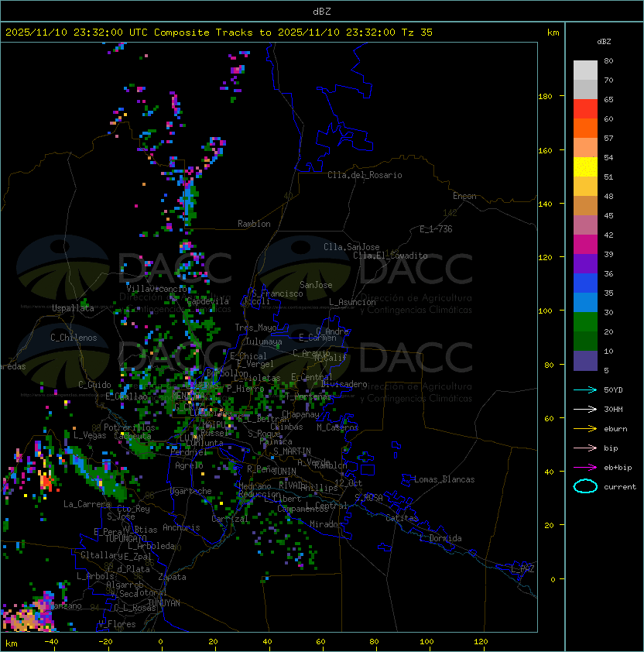Click the 'Tres_Mayo' place label
This screenshot has width=644, height=652.
click(255, 328)
